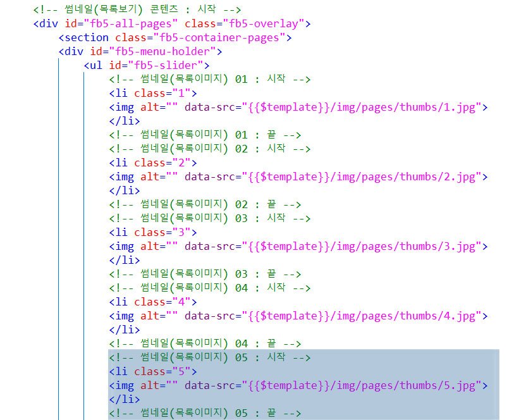The width and height of the screenshot is (531, 420).
Task: Click the comment 썸네일(목록이미지) 04 : 끝
Action: click(204, 344)
